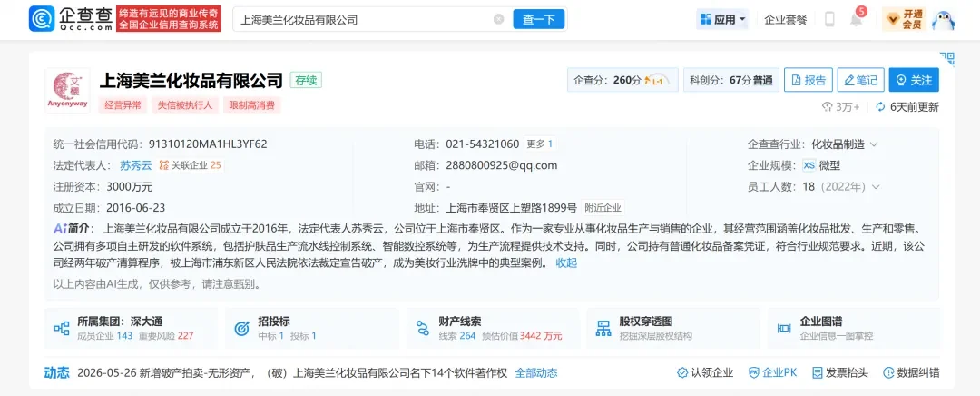Screen dimensions: 980x396
Task: Expand the 员工人数 2022年 dropdown
Action: (x=876, y=187)
